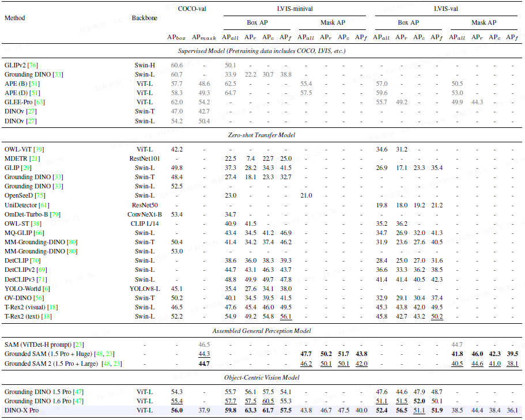Select the DINO-X Pro method name
The width and height of the screenshot is (525, 420).
click(21, 411)
